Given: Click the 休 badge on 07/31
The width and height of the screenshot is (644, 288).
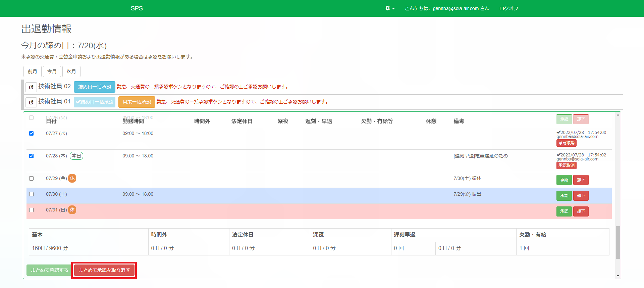Looking at the screenshot, I should [72, 210].
